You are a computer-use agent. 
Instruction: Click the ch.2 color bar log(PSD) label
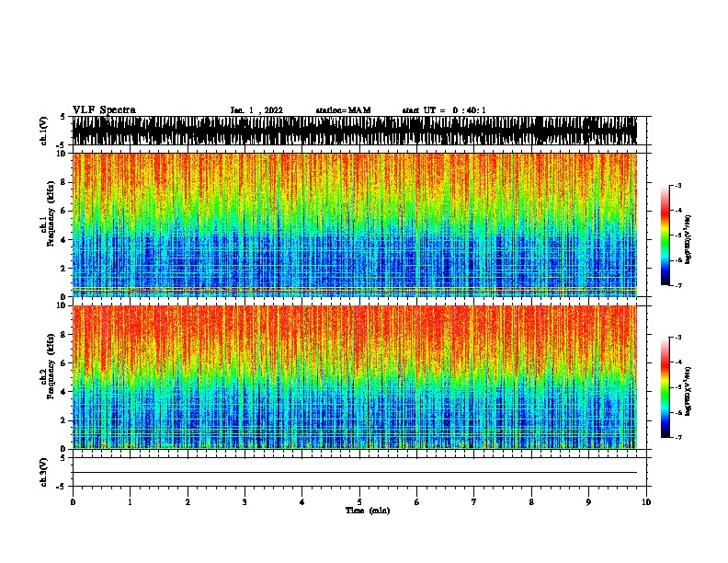[x=688, y=391]
